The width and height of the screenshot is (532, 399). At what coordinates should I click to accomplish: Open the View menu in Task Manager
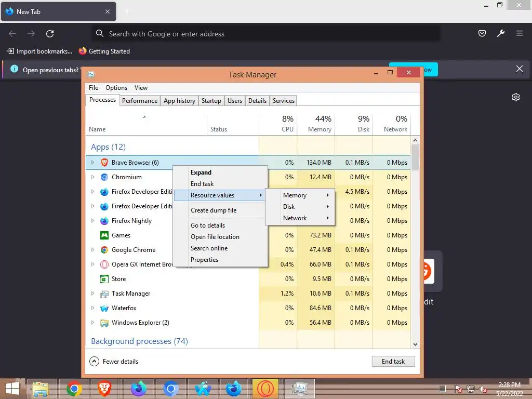(x=141, y=88)
